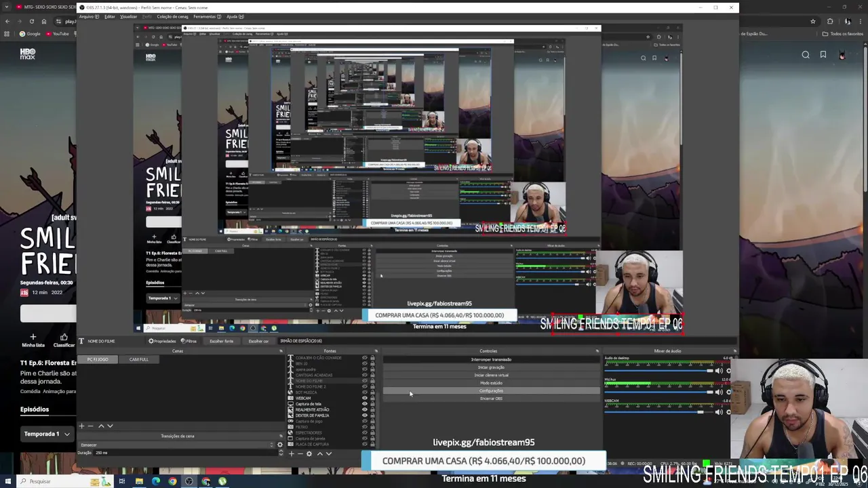
Task: Open browser home page icon
Action: 43,21
